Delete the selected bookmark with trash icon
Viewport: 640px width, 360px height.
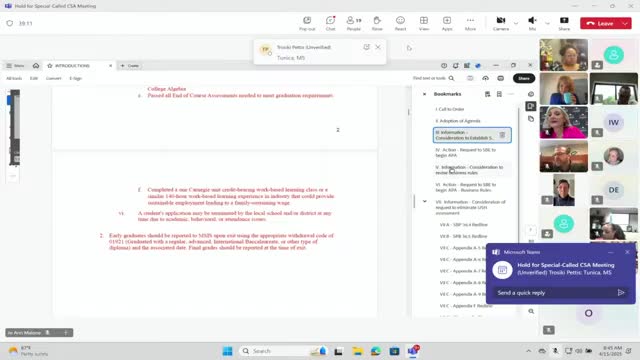[502, 135]
